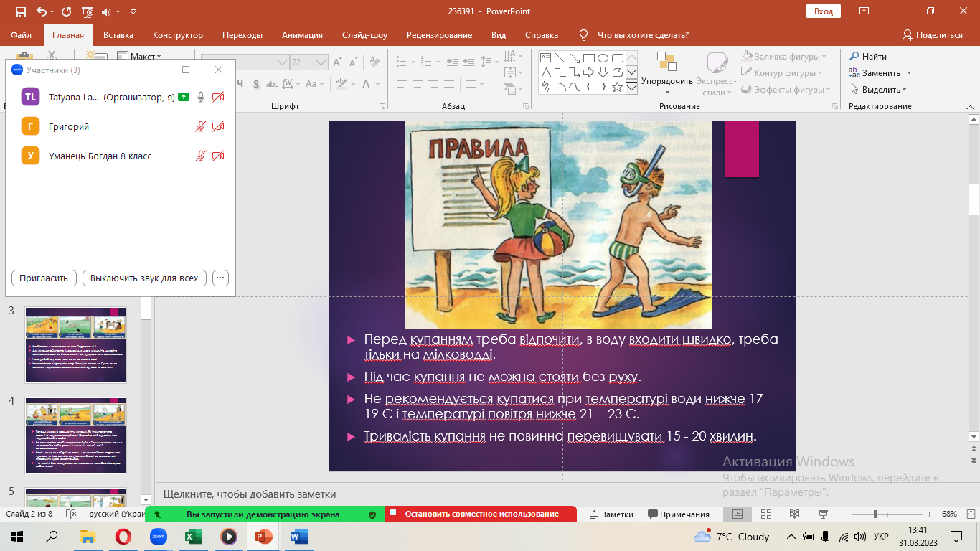Open Word from the taskbar
The height and width of the screenshot is (551, 980).
pos(298,536)
